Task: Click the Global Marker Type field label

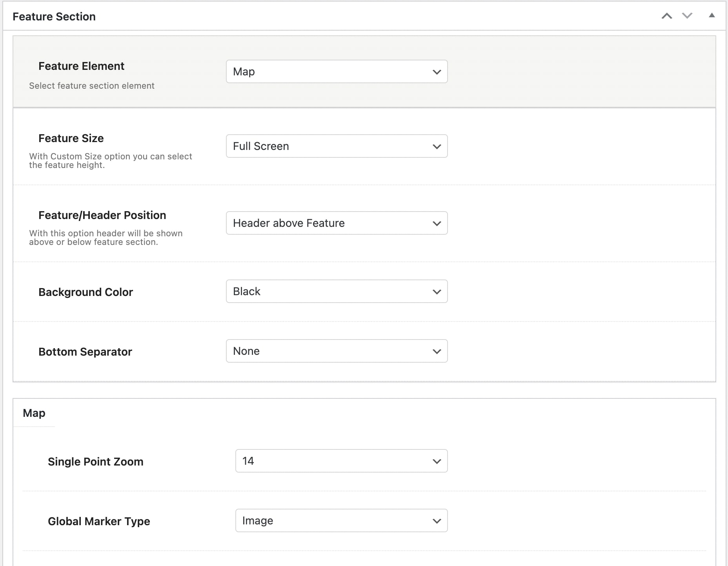Action: 99,521
